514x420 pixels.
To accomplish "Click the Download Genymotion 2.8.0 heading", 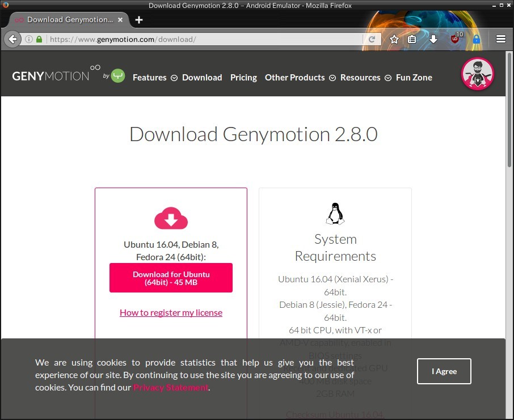I will (254, 134).
